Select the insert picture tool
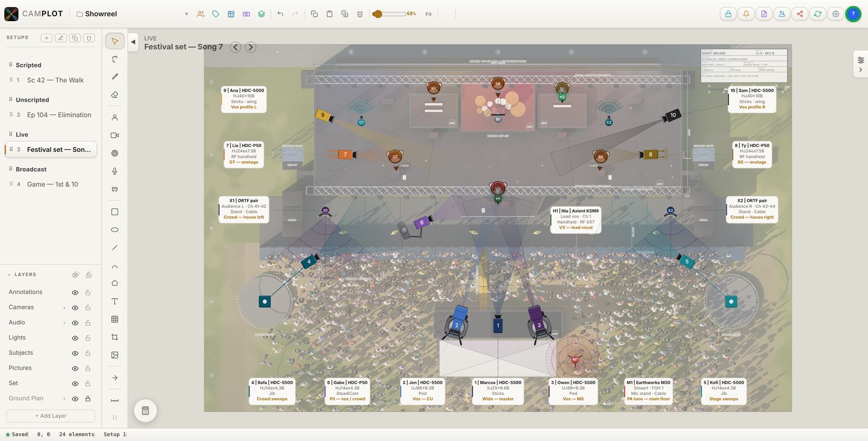The width and height of the screenshot is (868, 441). pyautogui.click(x=114, y=355)
